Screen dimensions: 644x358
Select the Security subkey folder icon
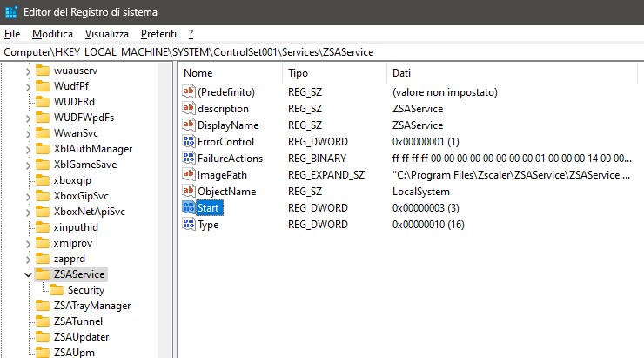point(57,290)
